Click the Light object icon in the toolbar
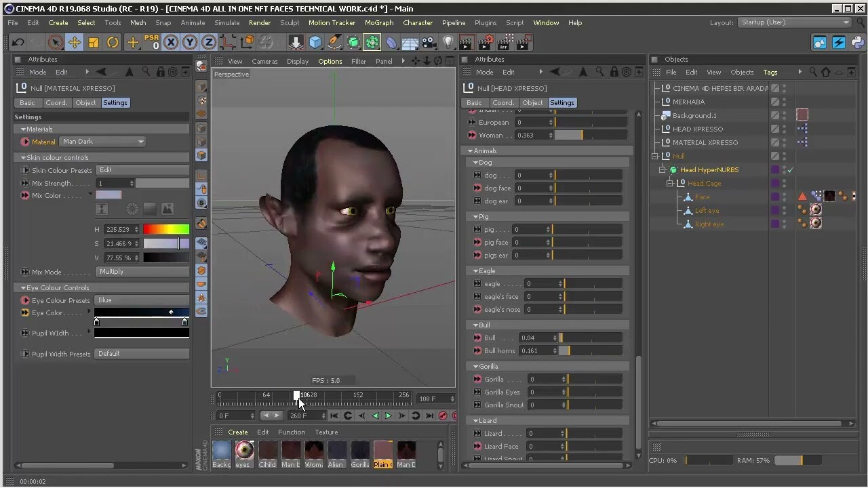The image size is (868, 488). pos(448,43)
